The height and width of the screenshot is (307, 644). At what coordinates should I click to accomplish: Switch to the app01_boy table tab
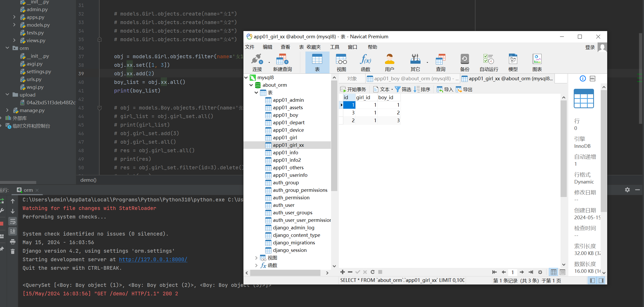[413, 78]
